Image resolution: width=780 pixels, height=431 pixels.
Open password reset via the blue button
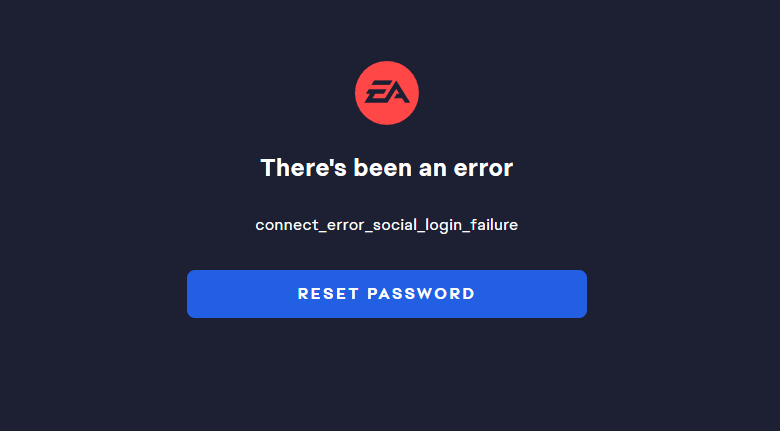387,294
